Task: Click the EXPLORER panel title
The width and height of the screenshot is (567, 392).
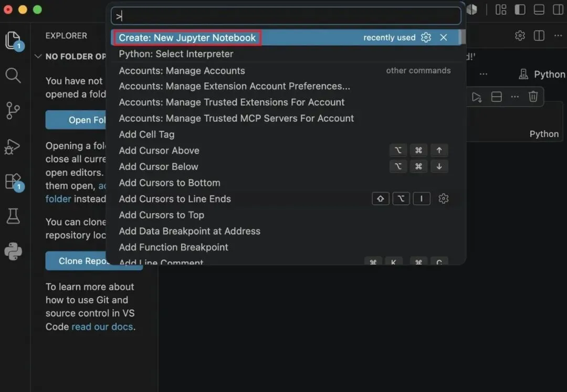Action: point(66,36)
